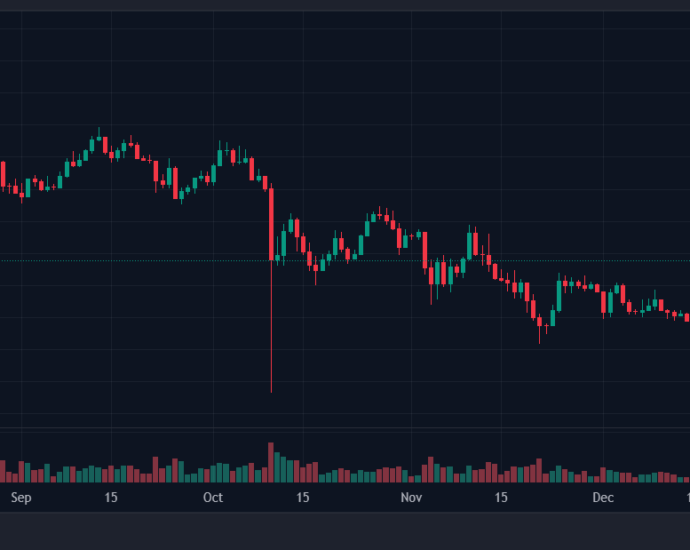The image size is (690, 550).
Task: Click the last candle at the chart's right edge
Action: (686, 317)
